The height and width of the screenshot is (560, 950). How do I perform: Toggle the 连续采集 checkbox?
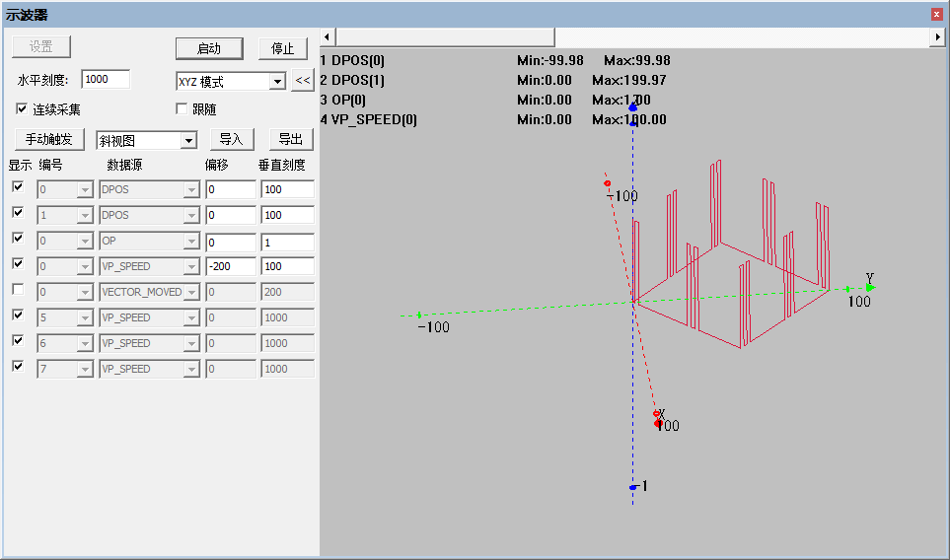[x=22, y=109]
